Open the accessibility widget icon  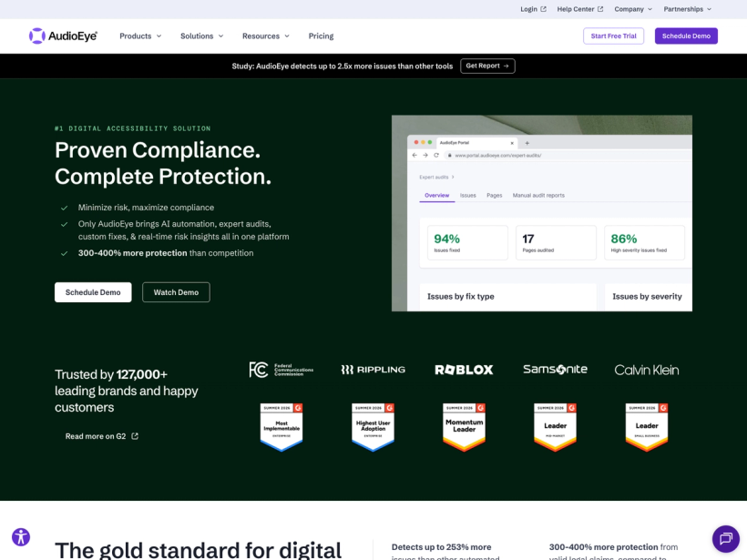21,536
